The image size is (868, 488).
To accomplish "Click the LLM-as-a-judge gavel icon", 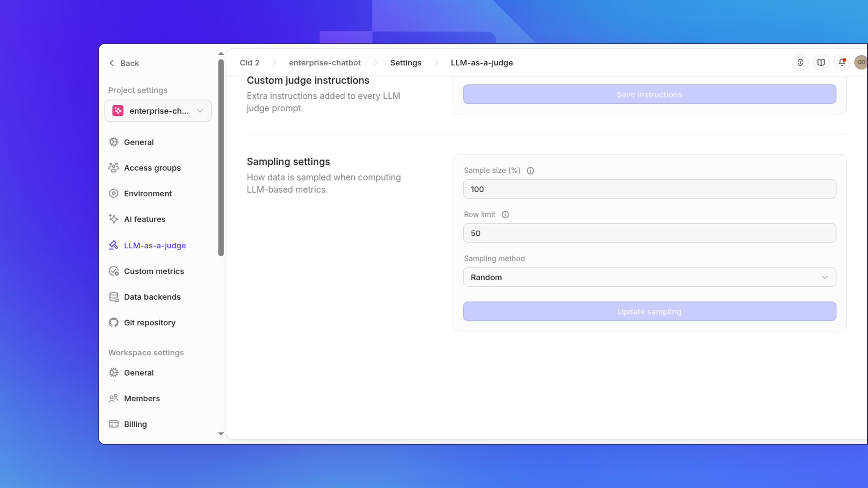I will pyautogui.click(x=114, y=245).
